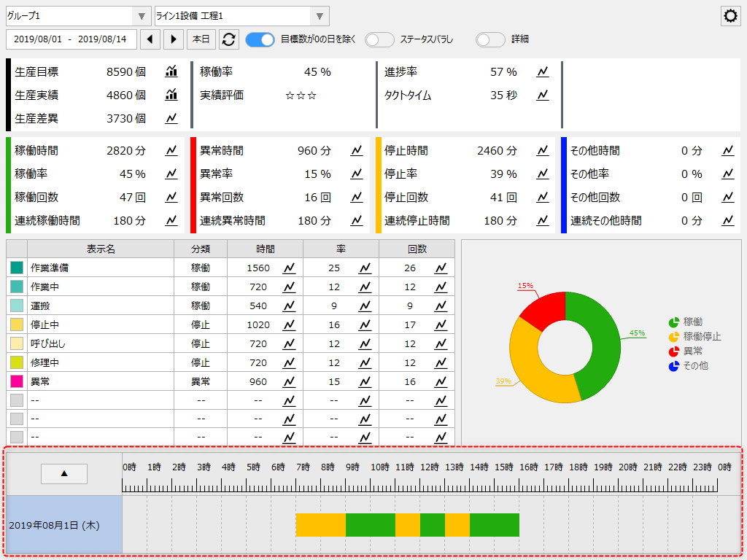Select the green color swatch on the 作業準備 row
747x560 pixels.
(x=15, y=268)
